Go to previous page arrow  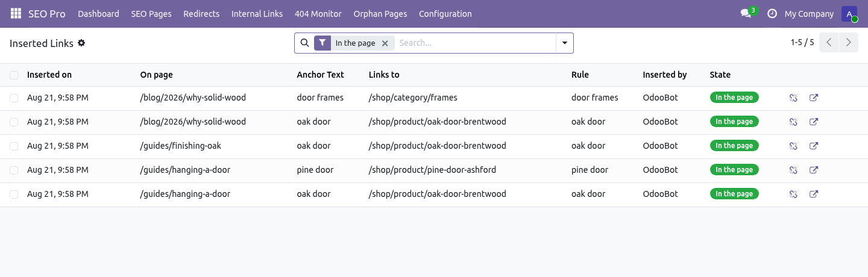[829, 43]
